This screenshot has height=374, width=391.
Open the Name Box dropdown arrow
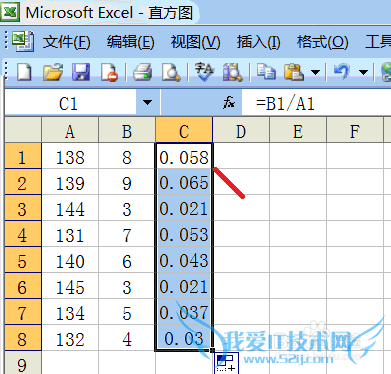point(147,102)
